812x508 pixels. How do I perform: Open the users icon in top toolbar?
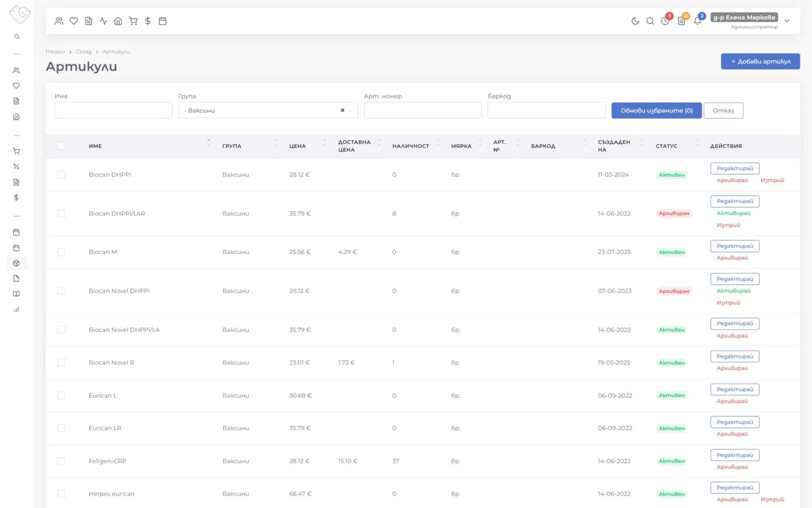(x=59, y=21)
